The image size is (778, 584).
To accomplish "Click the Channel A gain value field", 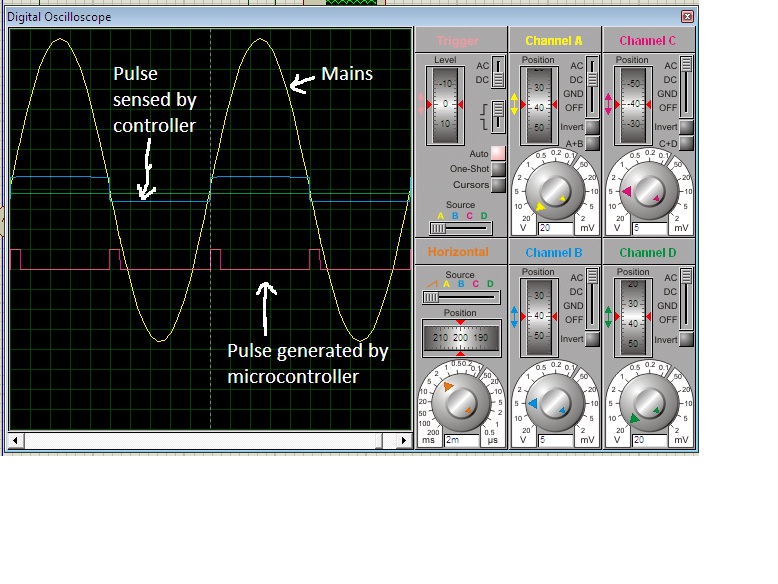I will tap(556, 228).
